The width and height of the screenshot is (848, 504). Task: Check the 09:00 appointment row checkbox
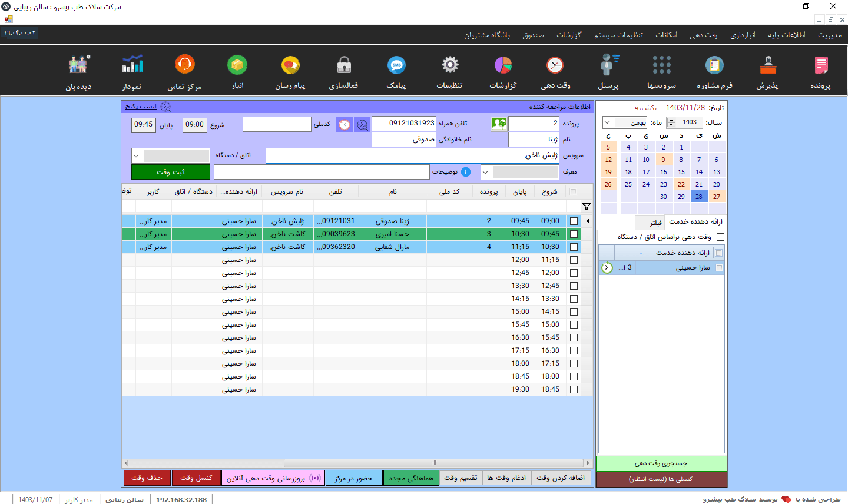pyautogui.click(x=574, y=221)
